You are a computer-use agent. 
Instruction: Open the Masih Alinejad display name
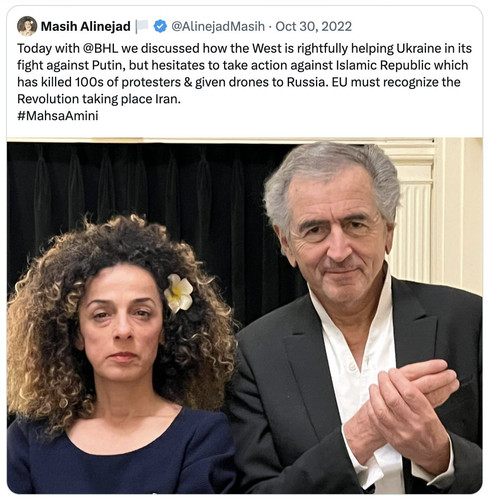tap(85, 26)
